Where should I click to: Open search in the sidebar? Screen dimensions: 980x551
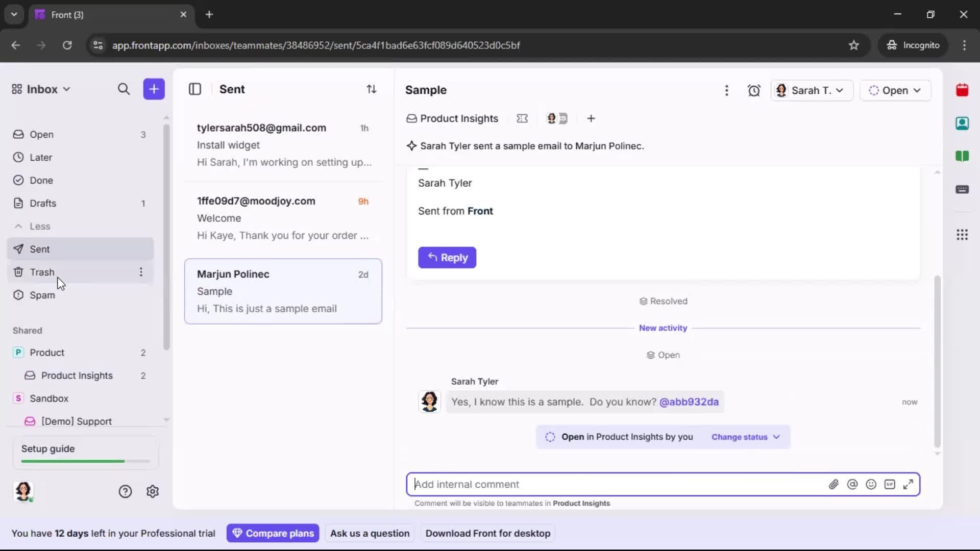click(x=124, y=89)
